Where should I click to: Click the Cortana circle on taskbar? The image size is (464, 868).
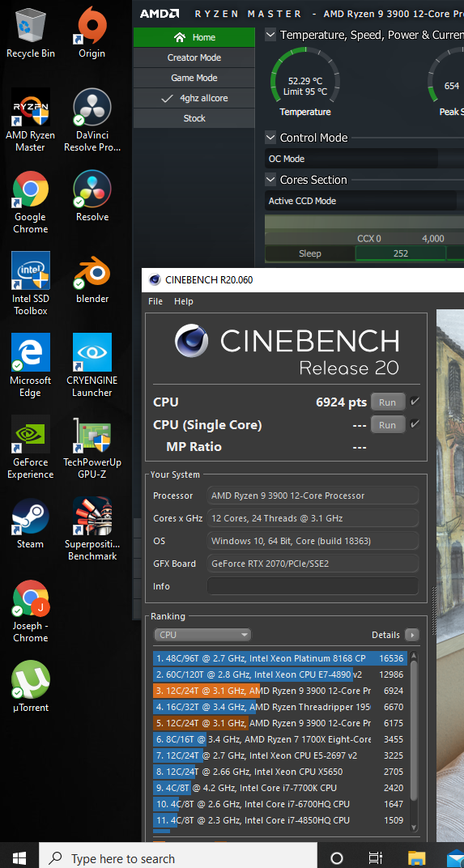[x=337, y=857]
